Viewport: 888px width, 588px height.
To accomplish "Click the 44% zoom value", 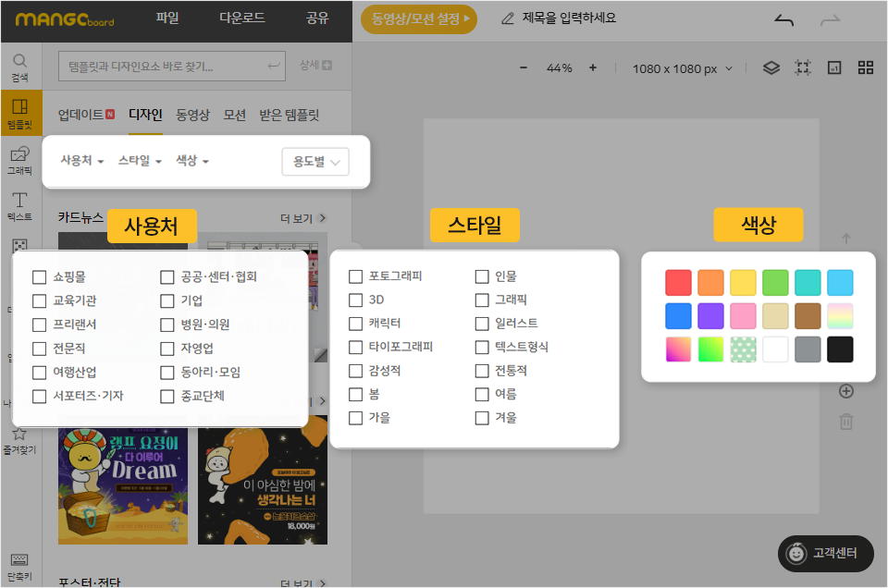I will pyautogui.click(x=559, y=68).
